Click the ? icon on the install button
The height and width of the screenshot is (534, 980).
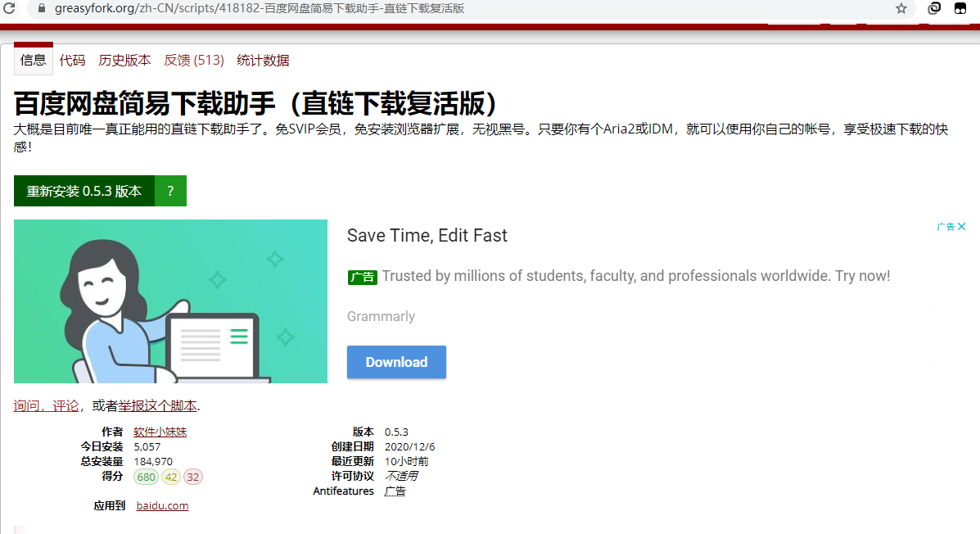[x=170, y=190]
